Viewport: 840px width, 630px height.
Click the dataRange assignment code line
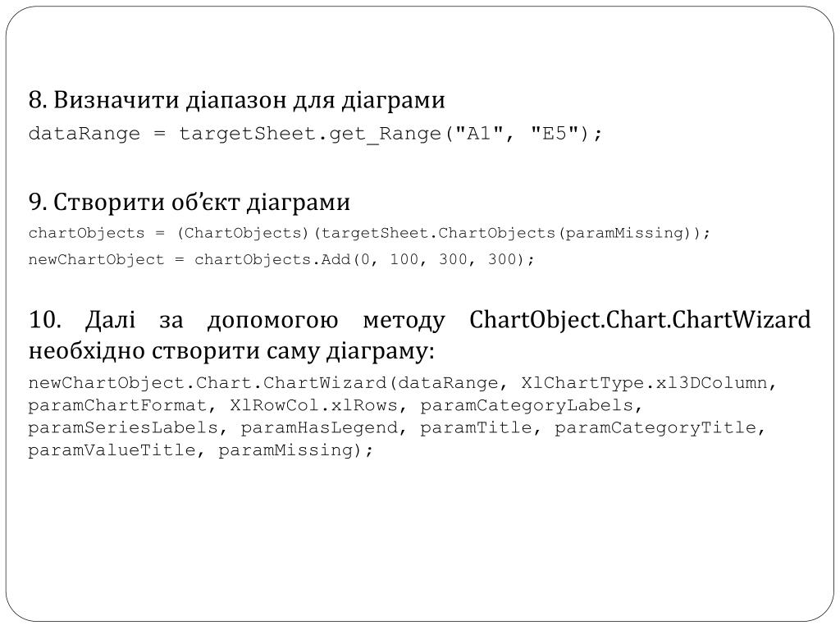[x=316, y=134]
